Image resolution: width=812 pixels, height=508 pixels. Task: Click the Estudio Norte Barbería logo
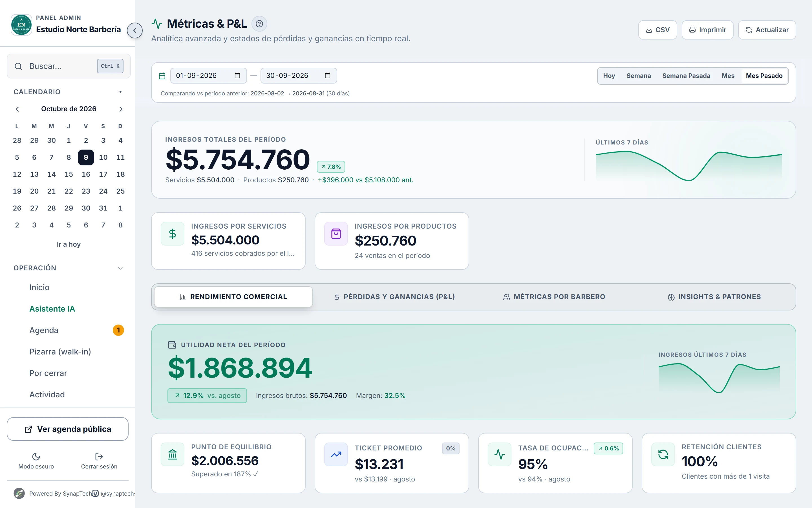21,25
